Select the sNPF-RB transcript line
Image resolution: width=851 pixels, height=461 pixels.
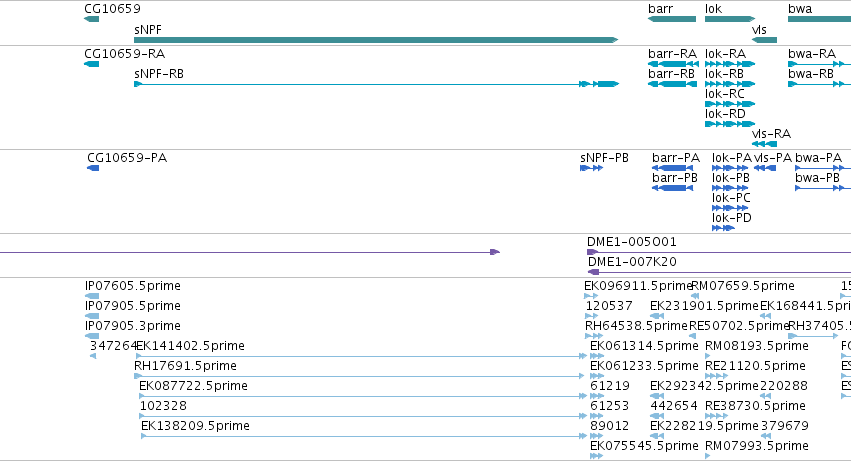377,84
